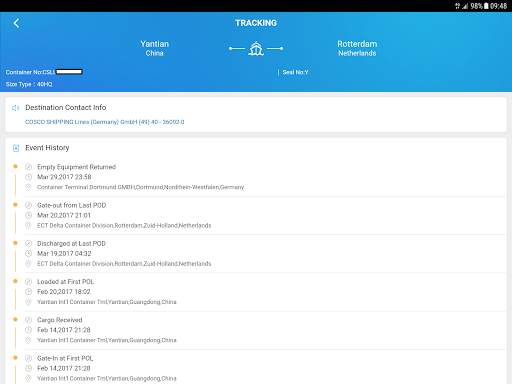
Task: Tap the Seal No label
Action: (x=295, y=72)
